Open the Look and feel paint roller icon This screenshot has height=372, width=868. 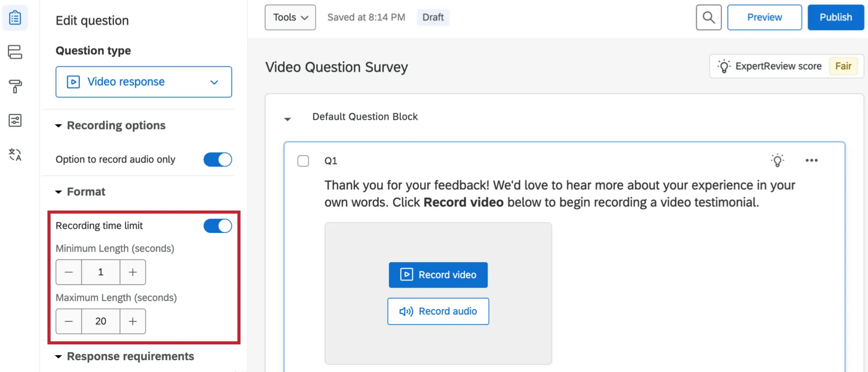click(15, 86)
